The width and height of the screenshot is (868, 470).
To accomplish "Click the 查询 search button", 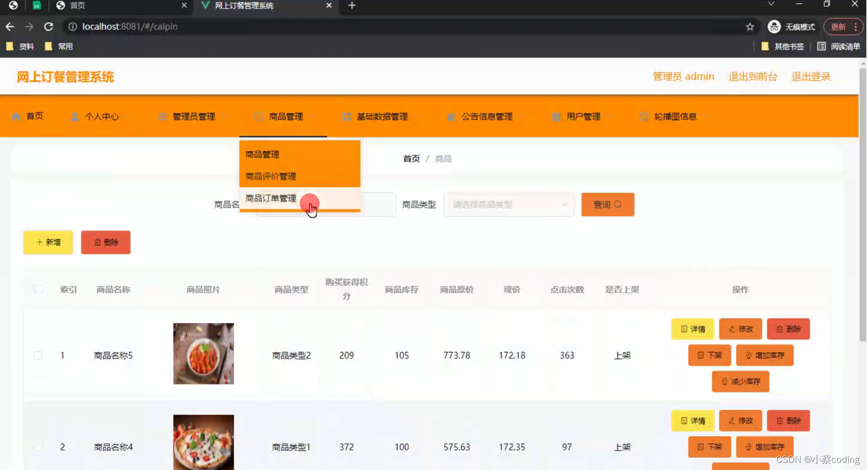I will click(607, 205).
